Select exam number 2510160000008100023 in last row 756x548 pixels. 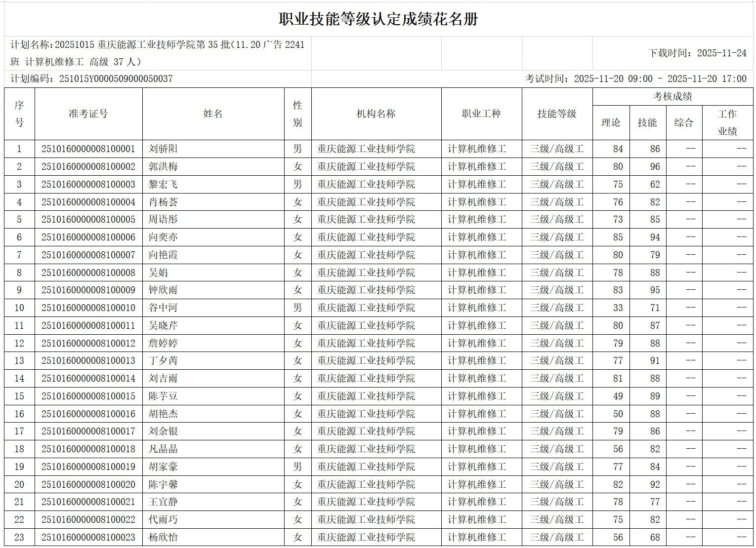[x=88, y=538]
